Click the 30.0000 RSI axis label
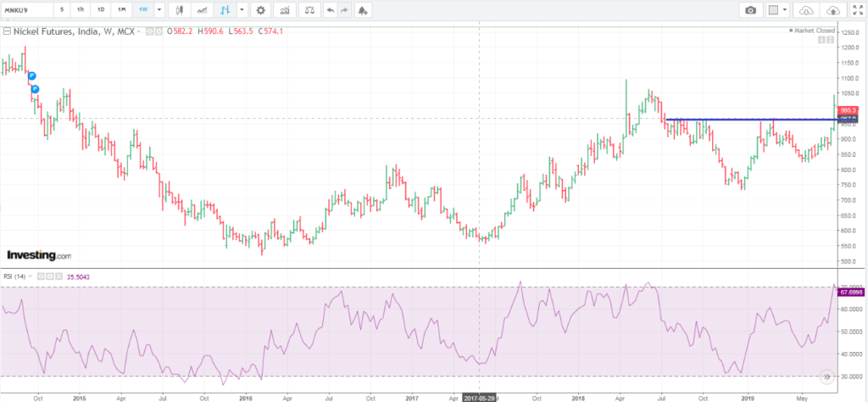The height and width of the screenshot is (402, 868). (851, 377)
